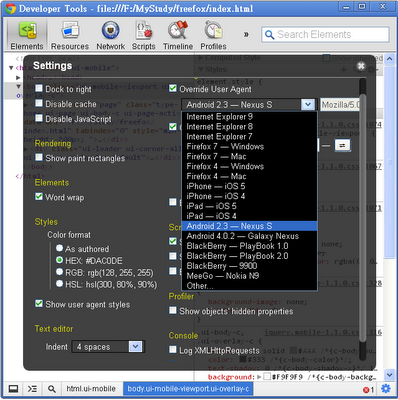
Task: Show more toolbar panels chevron
Action: (246, 34)
